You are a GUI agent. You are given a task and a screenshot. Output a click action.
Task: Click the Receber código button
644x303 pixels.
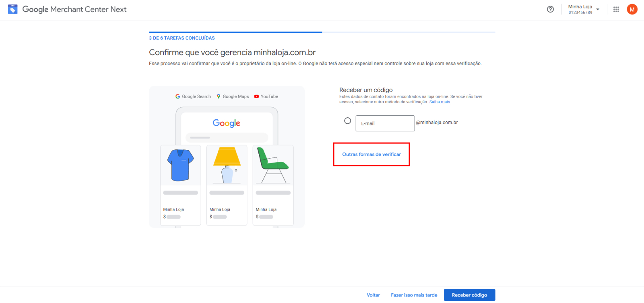click(x=469, y=295)
